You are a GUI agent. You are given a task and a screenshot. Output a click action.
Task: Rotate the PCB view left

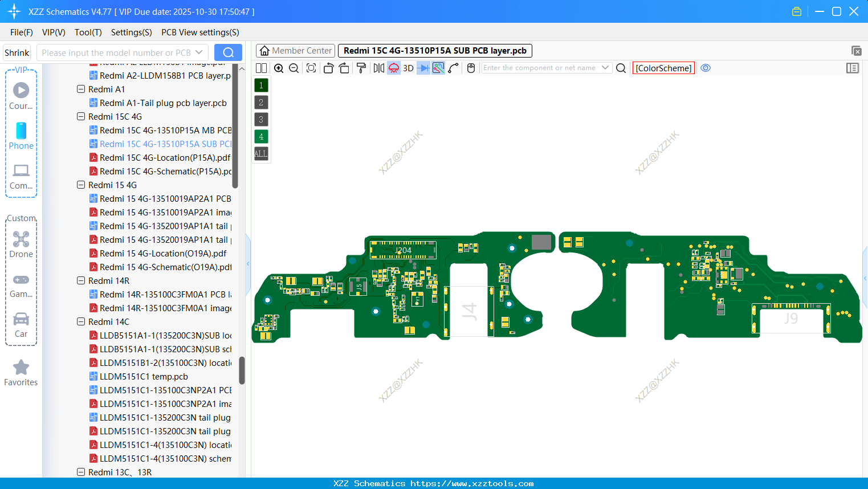tap(328, 68)
